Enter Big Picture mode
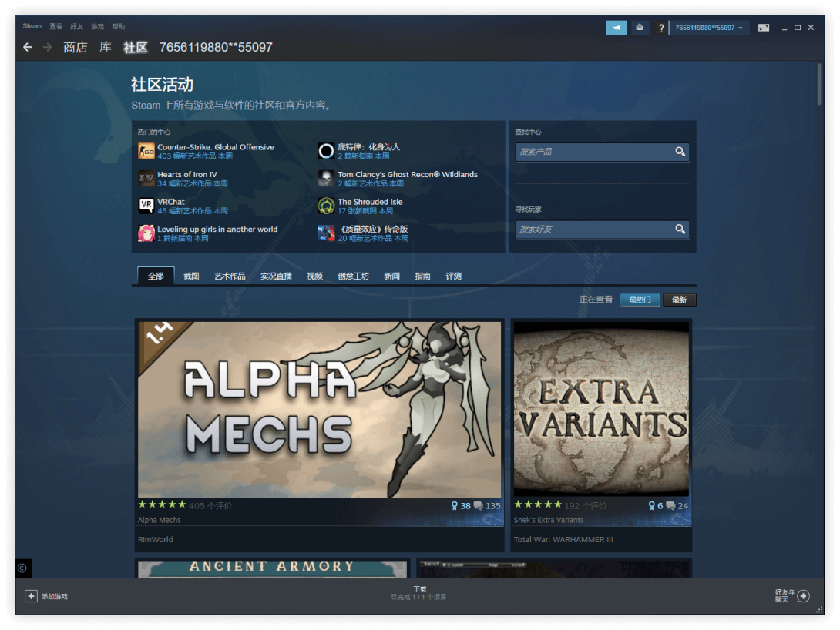840x630 pixels. coord(764,28)
